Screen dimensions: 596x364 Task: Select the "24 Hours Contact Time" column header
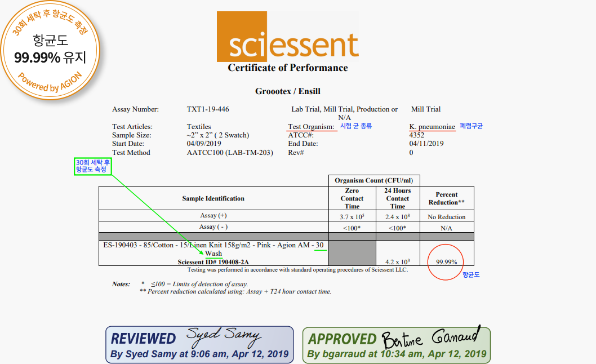398,198
